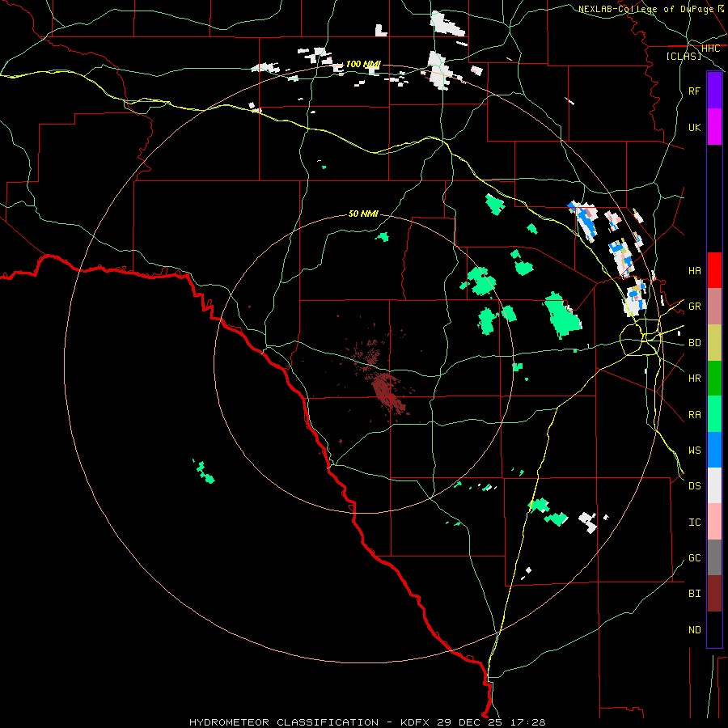Image resolution: width=728 pixels, height=728 pixels.
Task: Click the HYDROMETEOR CLASSIFICATION title text
Action: (x=284, y=722)
